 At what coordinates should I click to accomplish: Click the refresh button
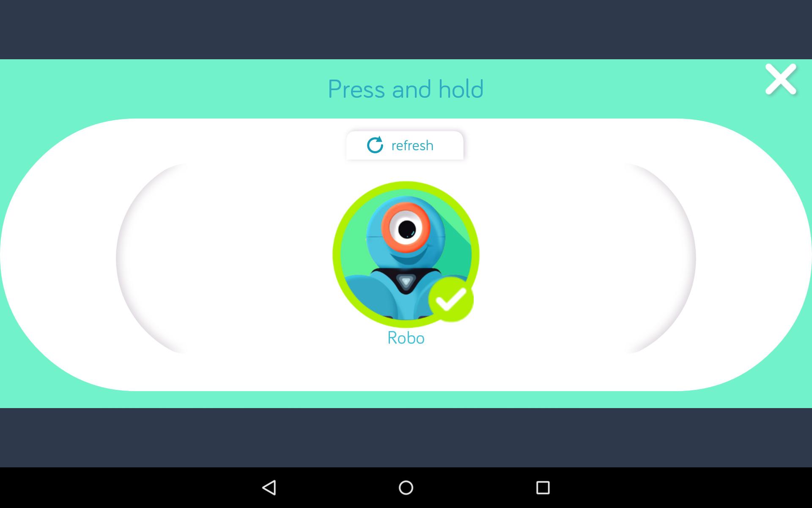point(406,145)
